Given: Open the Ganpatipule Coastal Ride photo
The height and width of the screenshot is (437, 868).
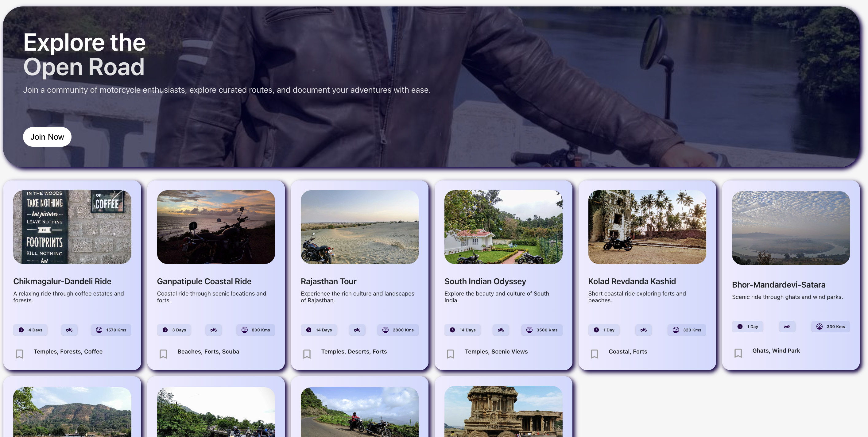Looking at the screenshot, I should point(216,227).
